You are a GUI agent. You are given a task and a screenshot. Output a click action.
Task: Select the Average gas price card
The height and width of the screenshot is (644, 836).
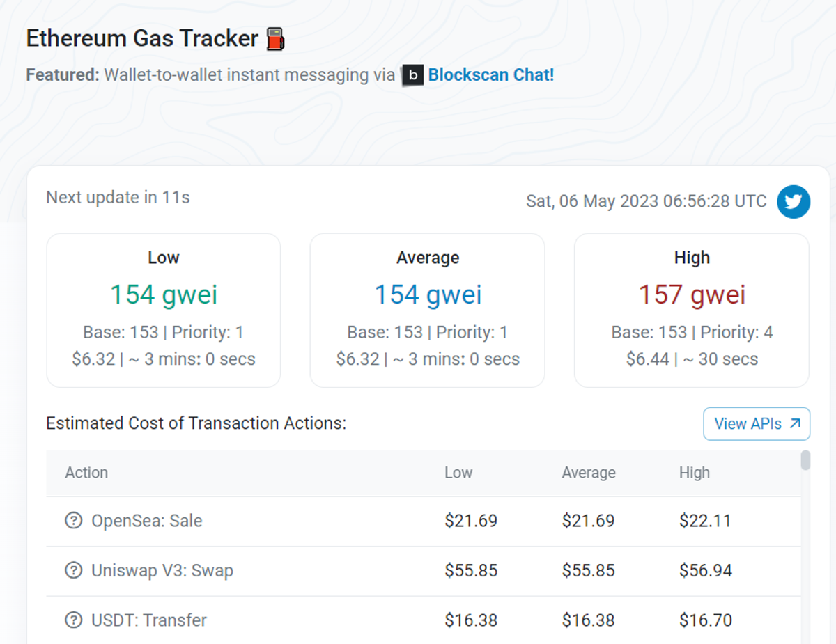(428, 310)
